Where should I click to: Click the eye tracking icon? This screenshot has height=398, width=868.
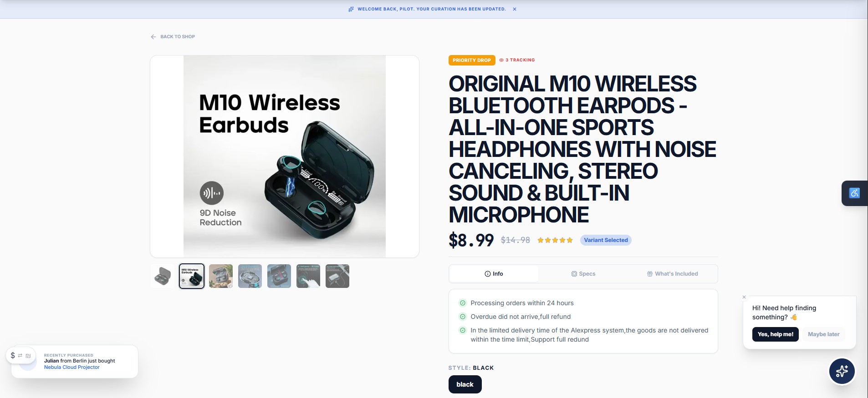tap(501, 60)
